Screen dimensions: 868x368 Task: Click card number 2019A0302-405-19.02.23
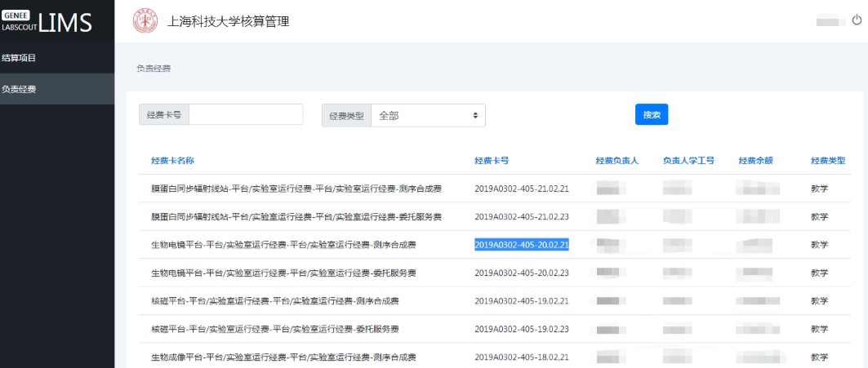click(x=522, y=329)
